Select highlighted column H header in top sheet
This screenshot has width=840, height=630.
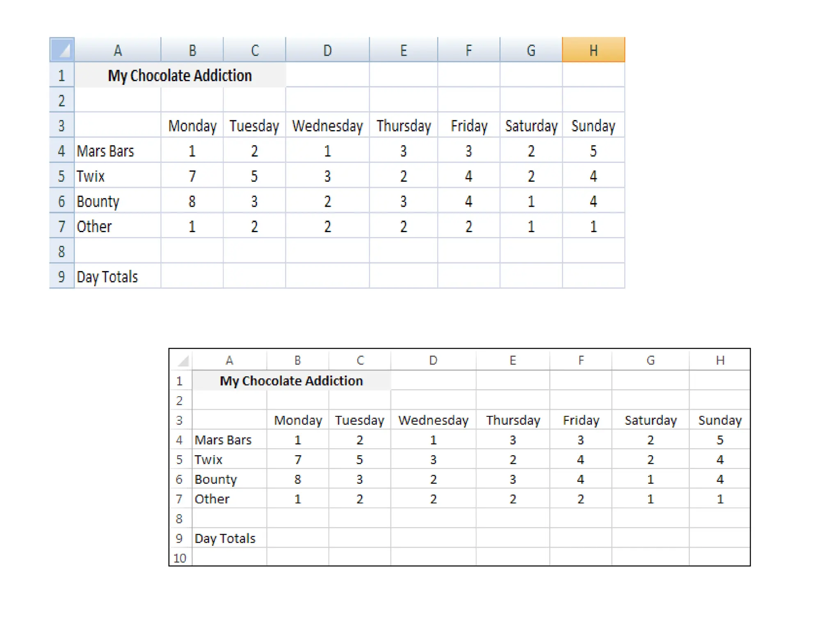pyautogui.click(x=593, y=50)
